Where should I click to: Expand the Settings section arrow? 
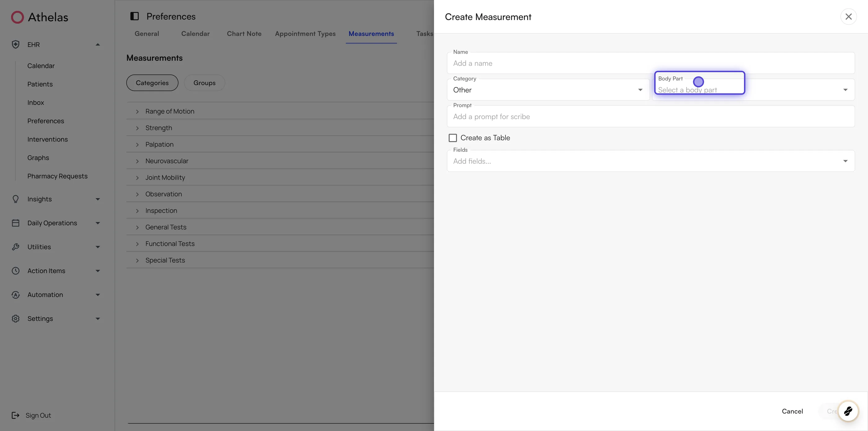pos(98,319)
